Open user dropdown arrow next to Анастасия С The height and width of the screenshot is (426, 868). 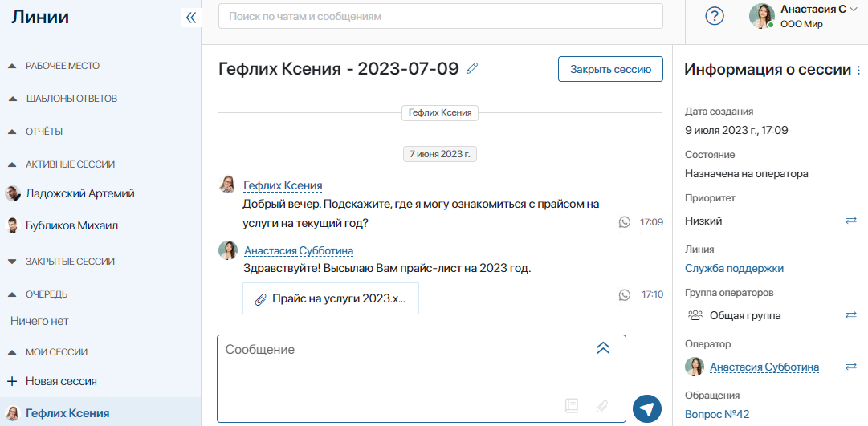click(x=852, y=10)
